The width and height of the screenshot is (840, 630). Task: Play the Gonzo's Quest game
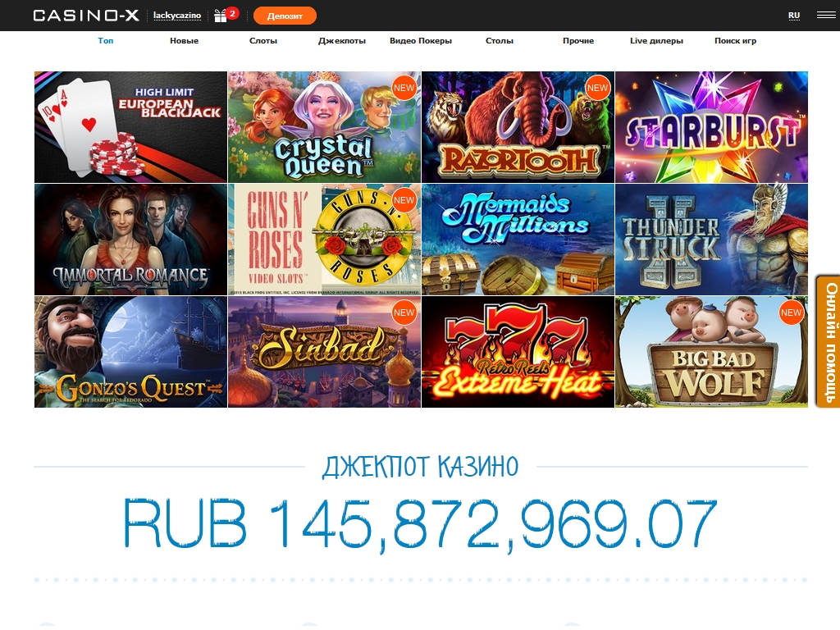pos(130,352)
